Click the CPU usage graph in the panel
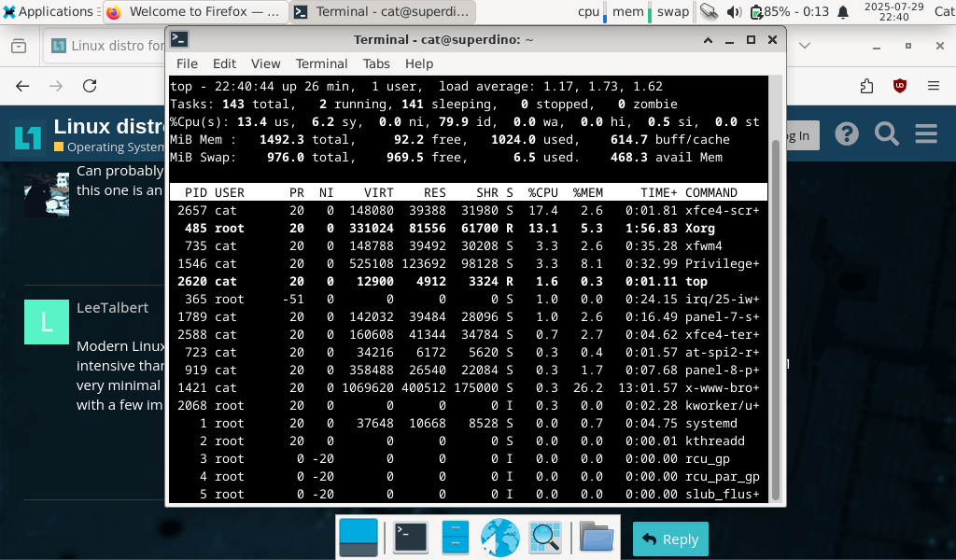Image resolution: width=956 pixels, height=560 pixels. click(x=605, y=11)
